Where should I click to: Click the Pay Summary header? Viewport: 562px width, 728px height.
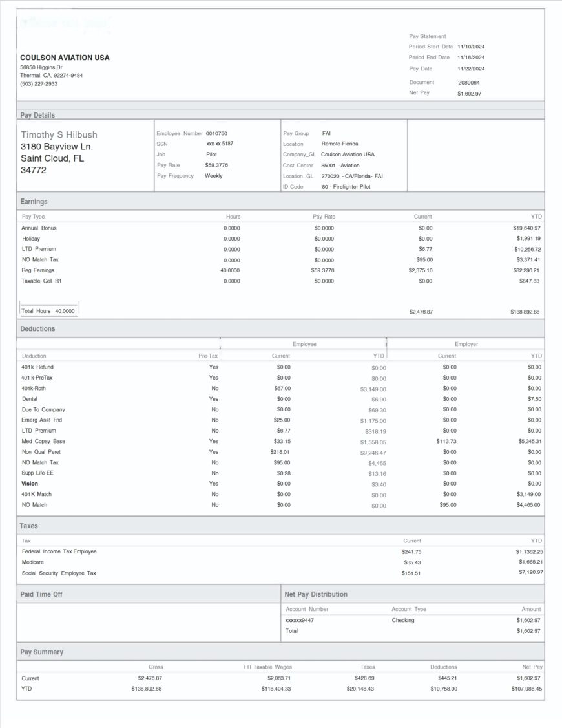pyautogui.click(x=41, y=652)
